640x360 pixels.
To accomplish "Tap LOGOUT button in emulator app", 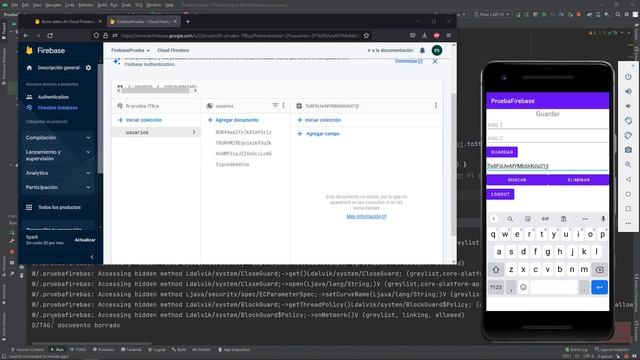I will coord(500,194).
